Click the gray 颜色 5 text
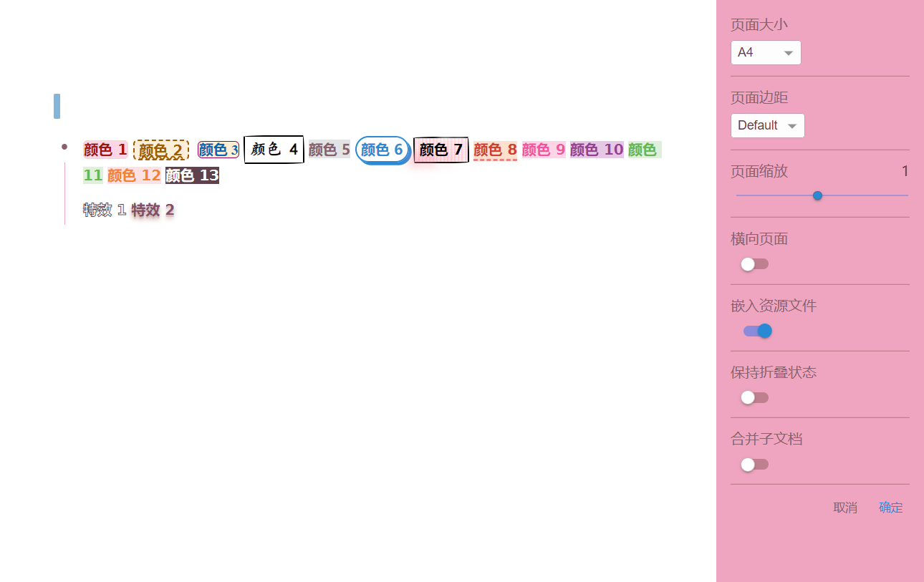The height and width of the screenshot is (582, 924). [x=329, y=150]
